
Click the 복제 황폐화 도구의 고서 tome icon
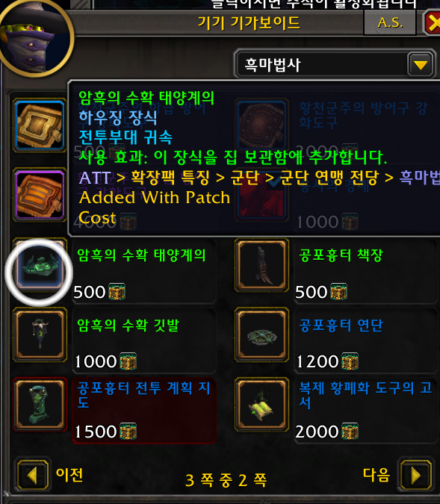[x=261, y=405]
